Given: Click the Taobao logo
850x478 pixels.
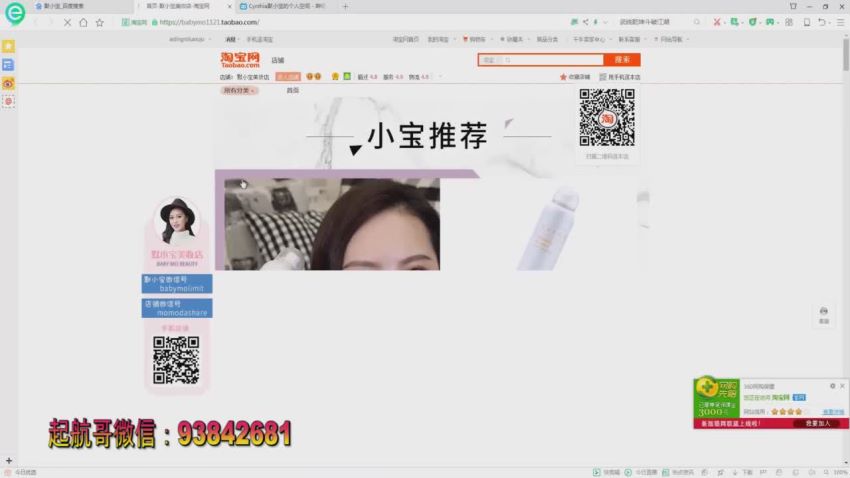Looking at the screenshot, I should [240, 60].
